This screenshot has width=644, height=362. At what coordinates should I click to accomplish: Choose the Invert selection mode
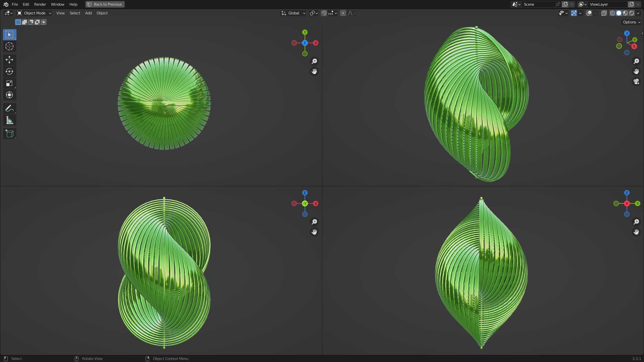(37, 22)
